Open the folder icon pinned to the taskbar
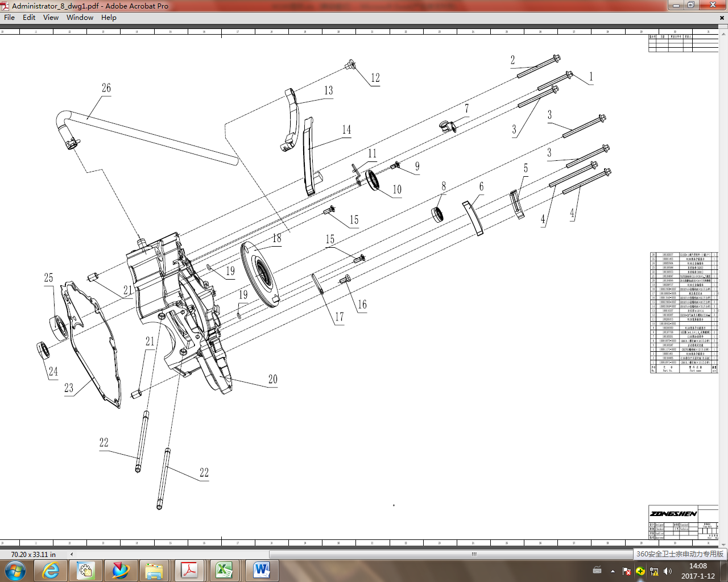Screen dimensions: 728x582 [x=155, y=570]
